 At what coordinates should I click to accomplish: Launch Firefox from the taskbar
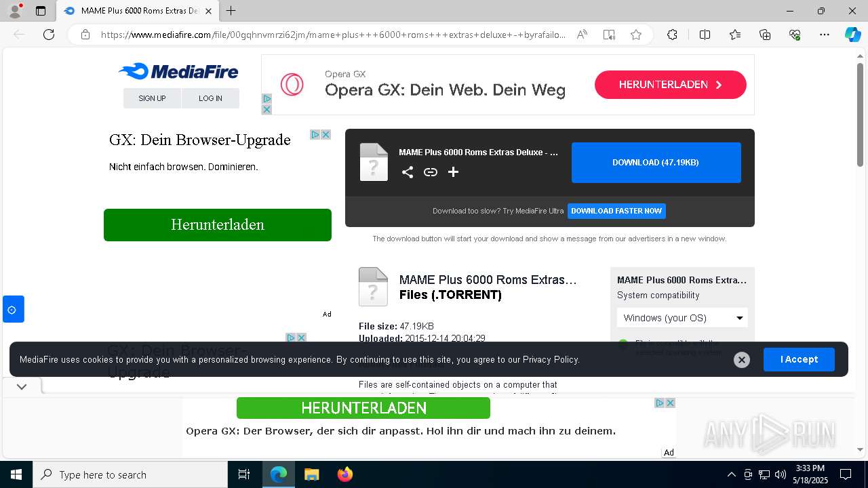[x=345, y=474]
